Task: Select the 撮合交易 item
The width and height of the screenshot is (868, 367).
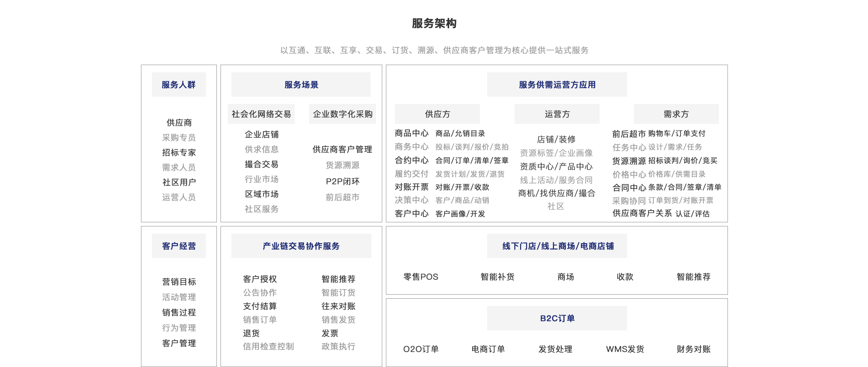Action: click(x=262, y=164)
